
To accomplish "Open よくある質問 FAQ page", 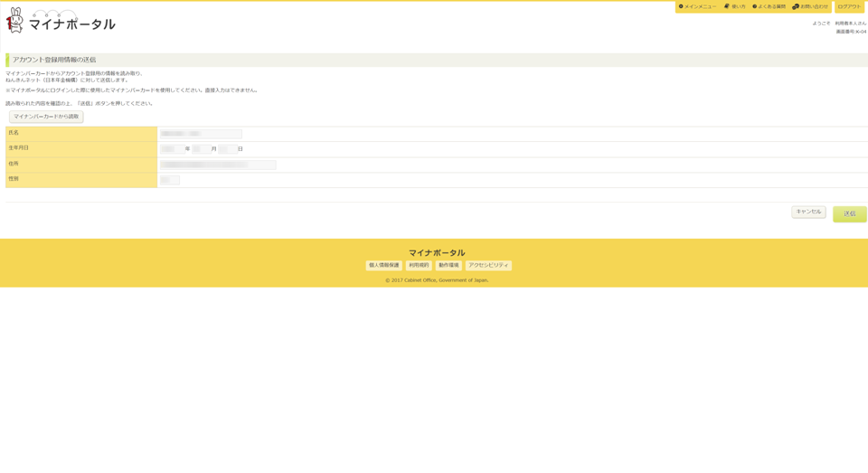I will point(769,6).
